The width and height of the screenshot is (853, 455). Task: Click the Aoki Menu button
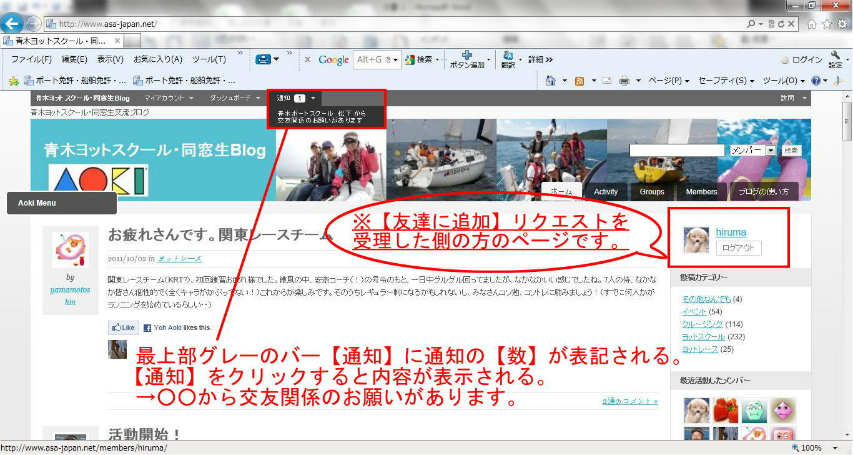pos(61,203)
